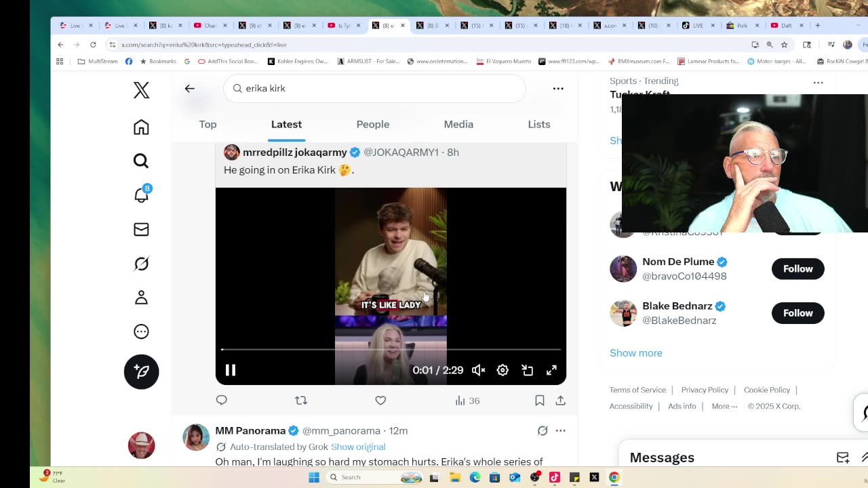The width and height of the screenshot is (868, 488).
Task: Expand video to fullscreen
Action: (551, 370)
